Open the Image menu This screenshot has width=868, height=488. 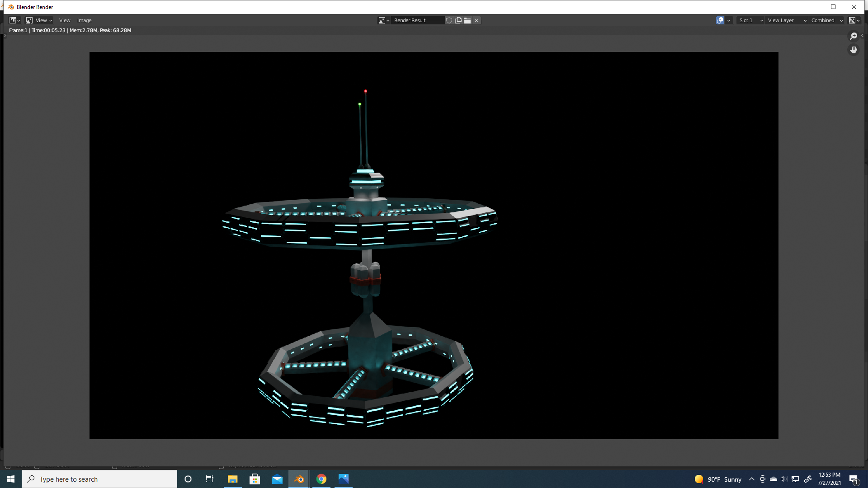click(x=84, y=20)
